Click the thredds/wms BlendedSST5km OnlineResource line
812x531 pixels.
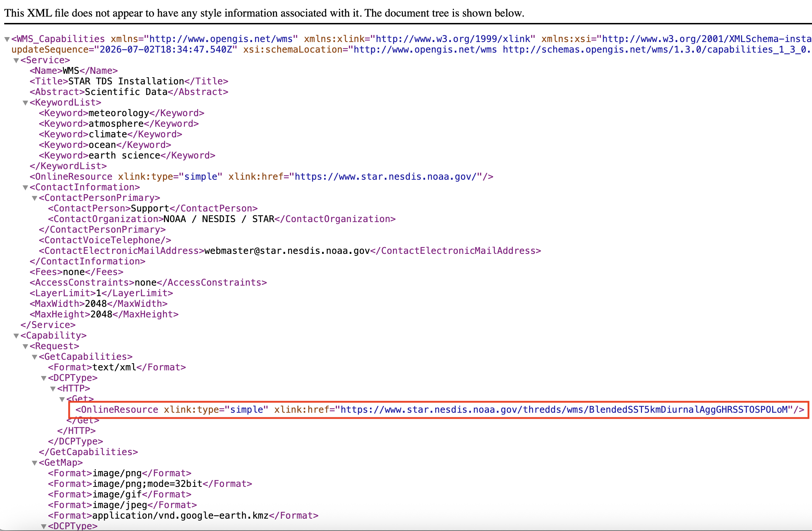[x=440, y=410]
